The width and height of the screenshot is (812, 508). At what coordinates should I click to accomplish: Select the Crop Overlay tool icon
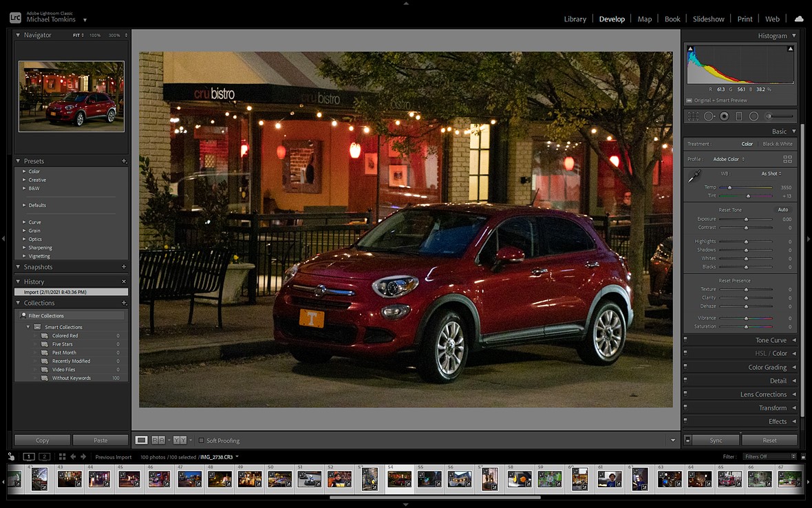pyautogui.click(x=693, y=116)
